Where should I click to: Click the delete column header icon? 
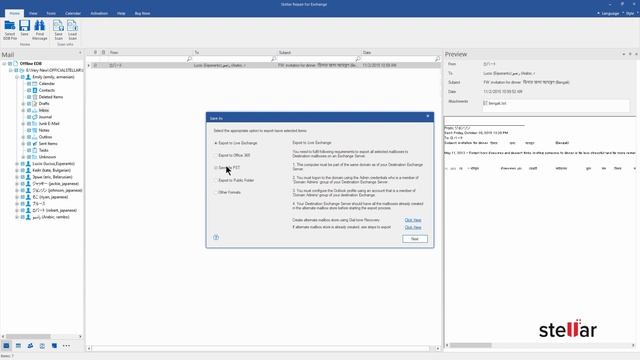pos(103,52)
